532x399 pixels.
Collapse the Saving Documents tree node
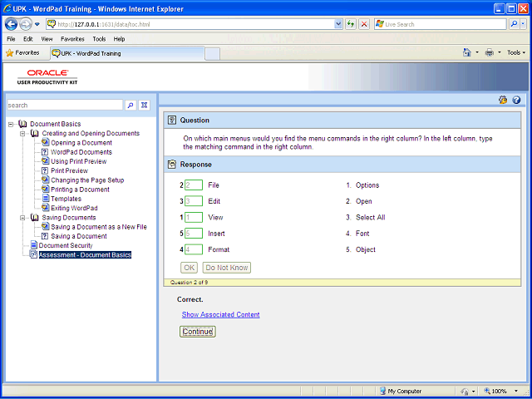pos(22,218)
